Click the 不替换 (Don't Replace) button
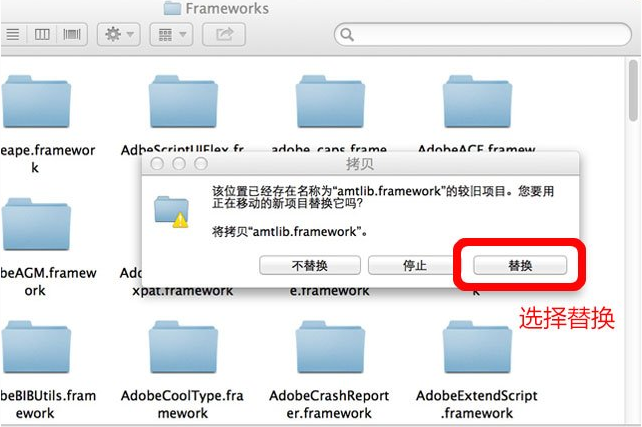The image size is (642, 427). pyautogui.click(x=310, y=266)
